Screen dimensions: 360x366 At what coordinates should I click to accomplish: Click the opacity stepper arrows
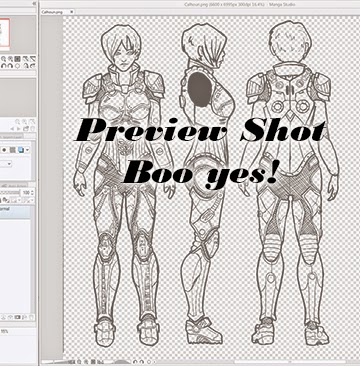32,192
